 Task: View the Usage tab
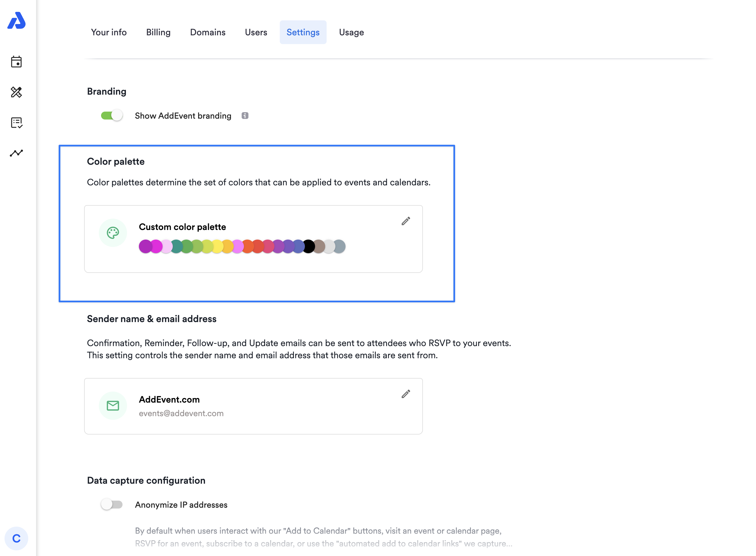[x=351, y=32]
